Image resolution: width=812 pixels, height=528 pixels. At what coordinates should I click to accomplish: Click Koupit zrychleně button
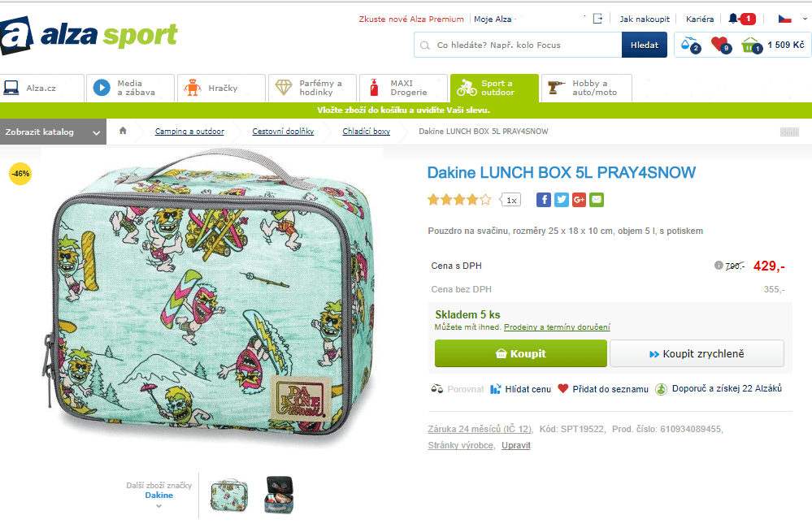697,353
